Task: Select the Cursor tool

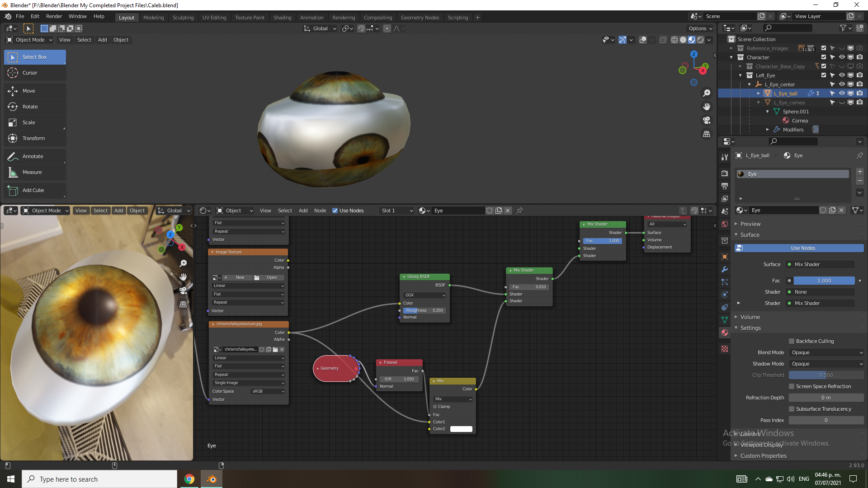Action: [30, 73]
